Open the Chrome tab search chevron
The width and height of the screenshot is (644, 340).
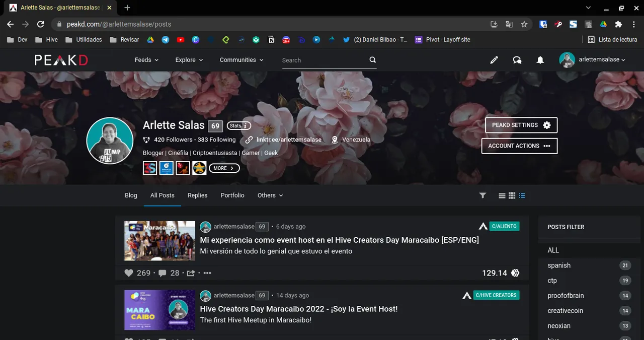588,8
